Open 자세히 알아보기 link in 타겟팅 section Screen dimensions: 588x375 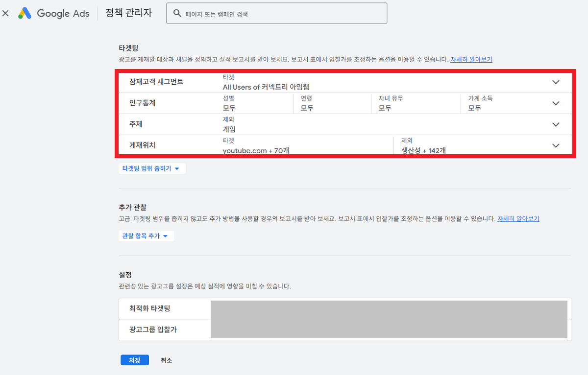tap(471, 59)
